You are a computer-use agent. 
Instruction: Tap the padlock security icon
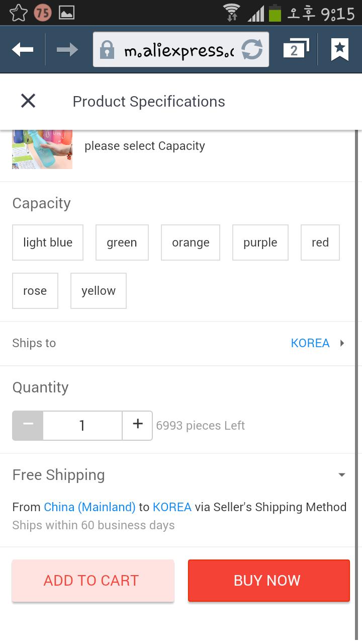(x=107, y=50)
